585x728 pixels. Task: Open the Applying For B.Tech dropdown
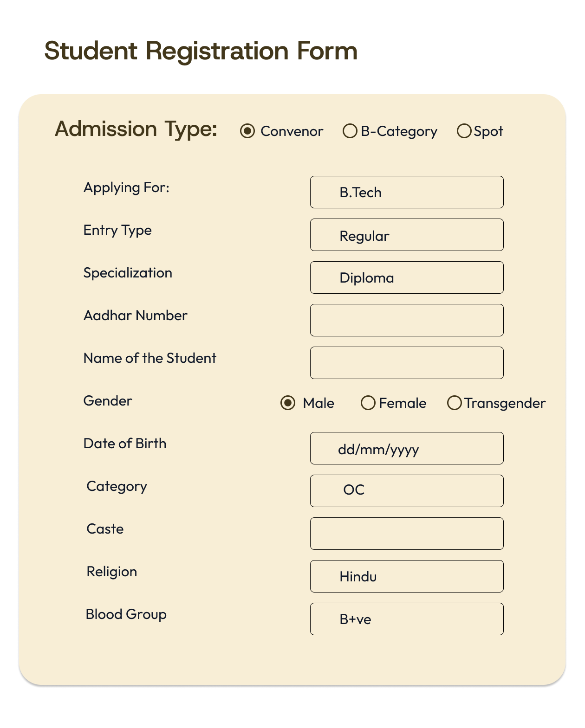(407, 192)
